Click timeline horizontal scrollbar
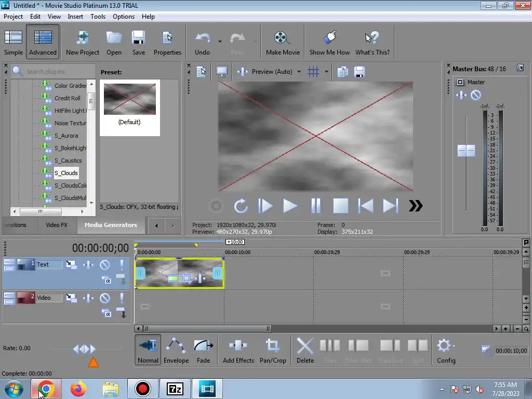This screenshot has width=532, height=399. pos(207,328)
